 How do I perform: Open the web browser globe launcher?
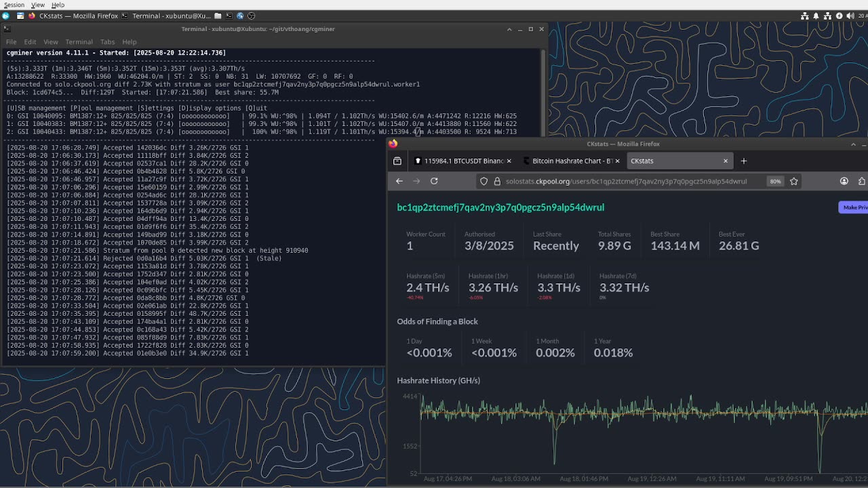pyautogui.click(x=240, y=16)
